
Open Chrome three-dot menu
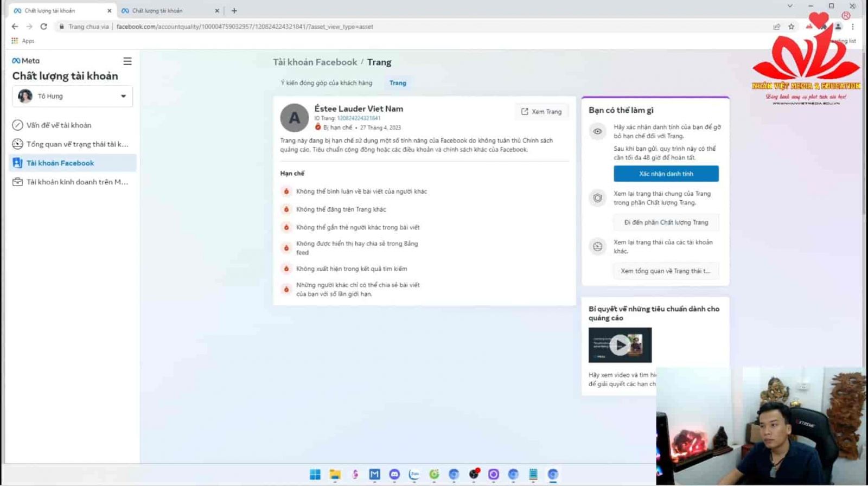[853, 27]
